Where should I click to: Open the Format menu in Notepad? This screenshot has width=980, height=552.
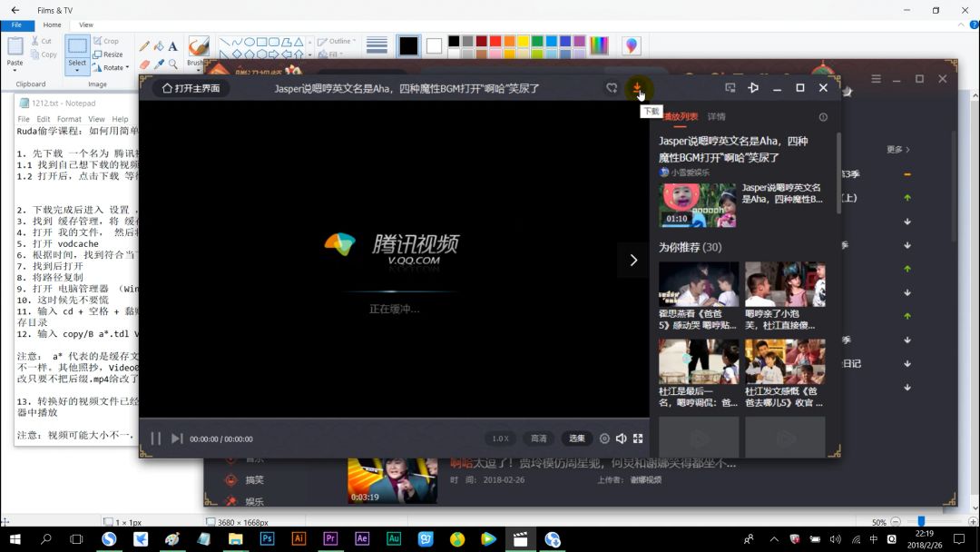point(69,119)
